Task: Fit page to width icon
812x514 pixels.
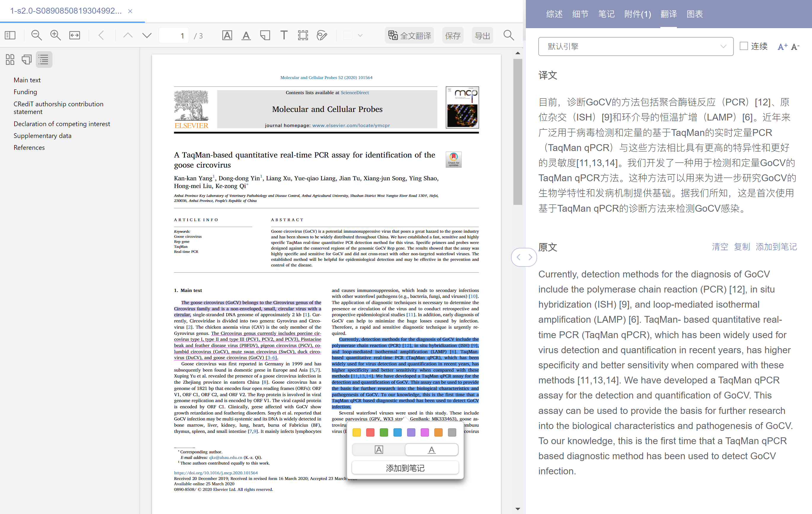Action: coord(75,36)
